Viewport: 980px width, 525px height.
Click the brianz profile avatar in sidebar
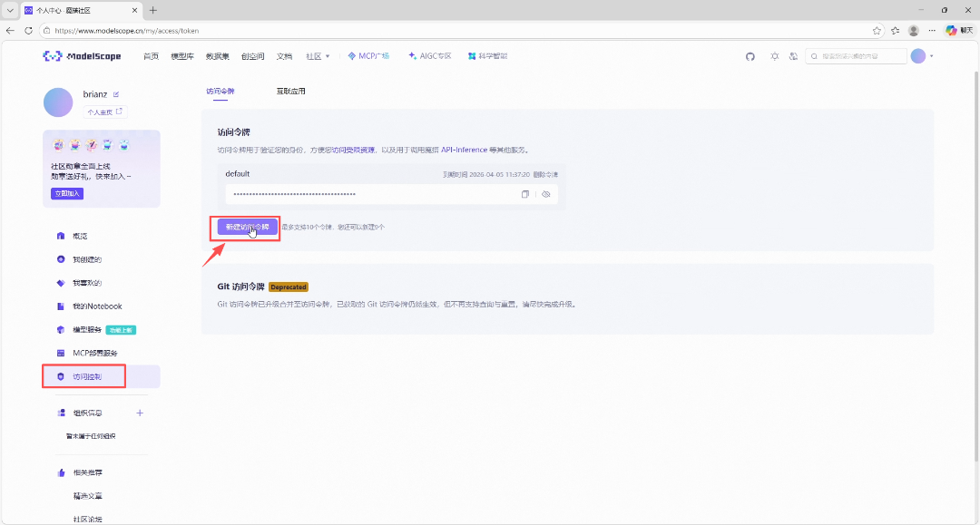[58, 102]
